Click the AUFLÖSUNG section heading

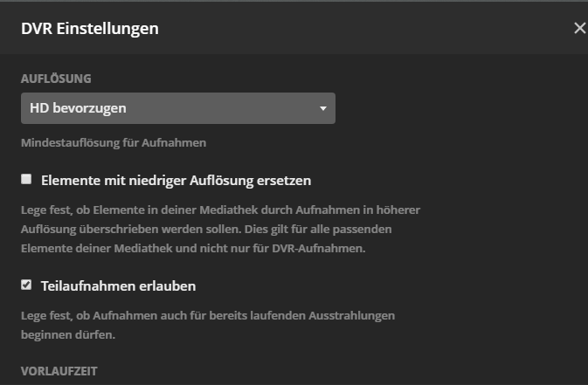coord(56,79)
